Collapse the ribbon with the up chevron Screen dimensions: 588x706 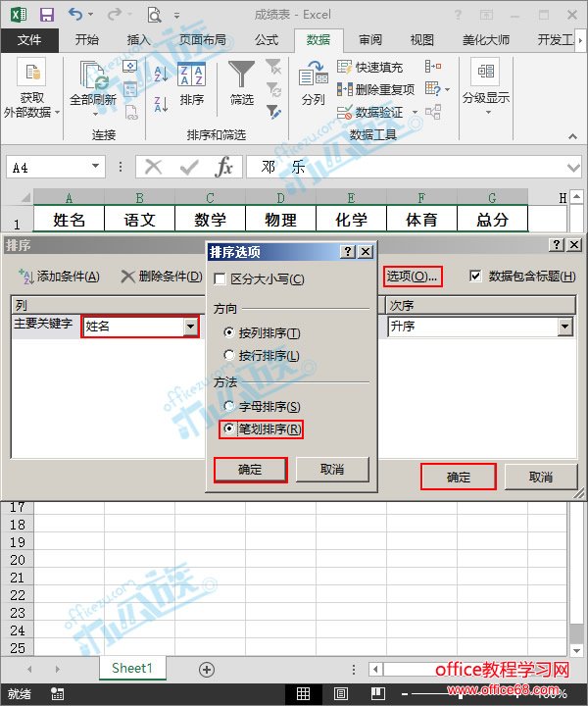pyautogui.click(x=572, y=136)
